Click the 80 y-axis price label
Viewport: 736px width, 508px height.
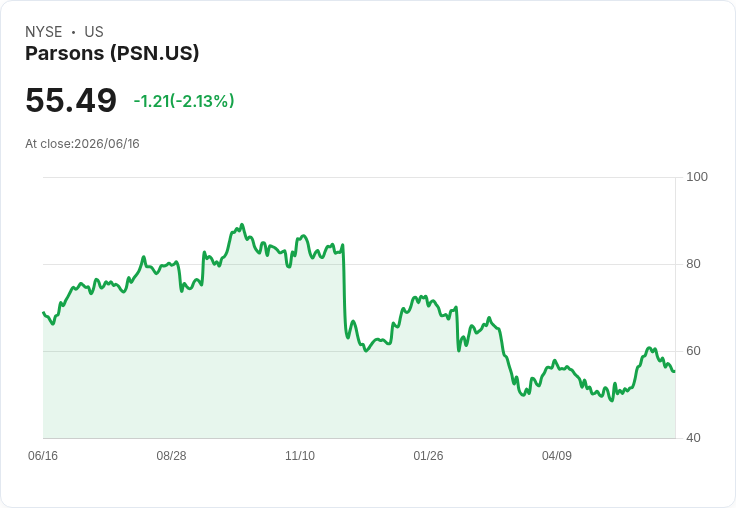693,264
